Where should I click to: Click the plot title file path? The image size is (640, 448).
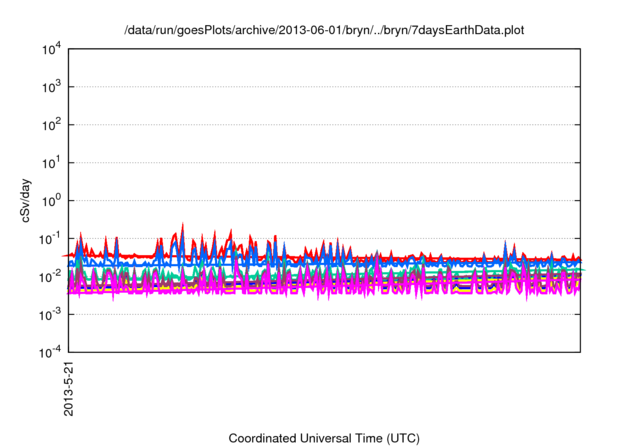(324, 30)
